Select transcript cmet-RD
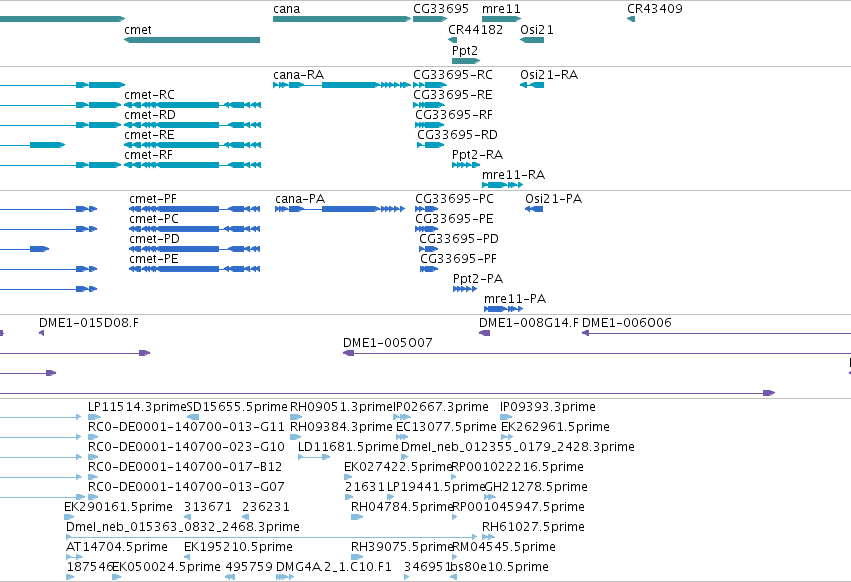851x582 pixels. [x=150, y=115]
